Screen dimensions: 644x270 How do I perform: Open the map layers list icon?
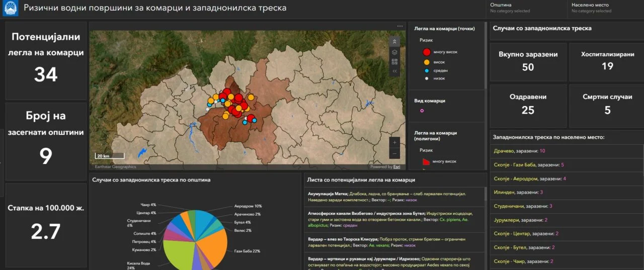(394, 52)
